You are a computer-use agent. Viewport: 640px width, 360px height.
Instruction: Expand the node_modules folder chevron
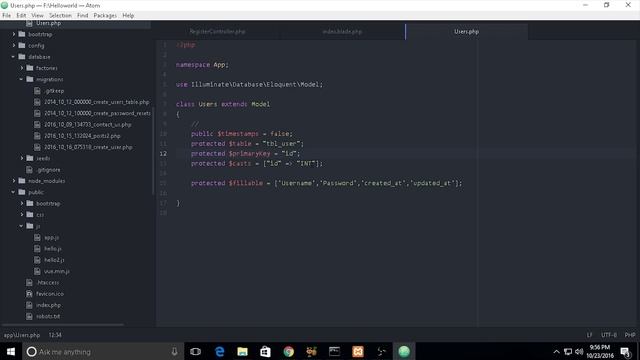point(13,181)
